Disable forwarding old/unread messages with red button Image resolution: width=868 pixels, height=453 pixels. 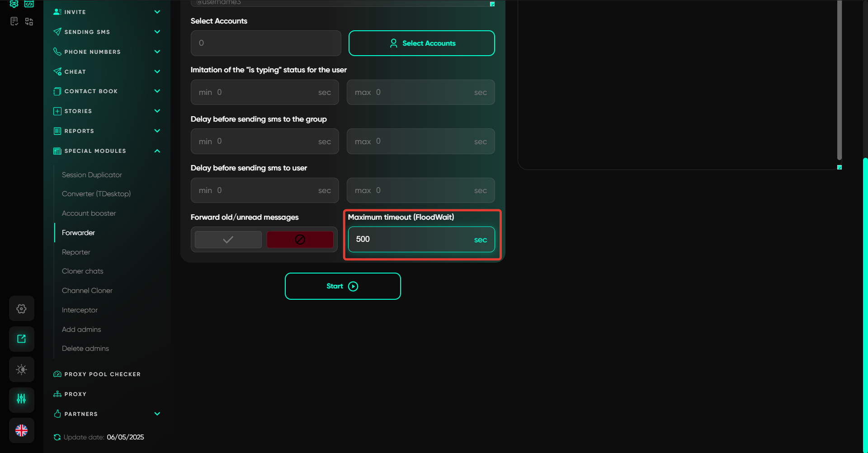300,240
